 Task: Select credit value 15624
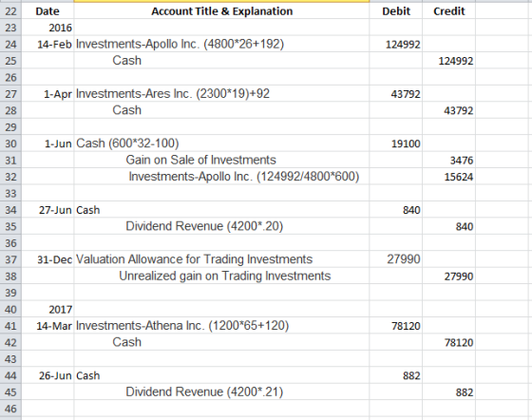pyautogui.click(x=448, y=177)
